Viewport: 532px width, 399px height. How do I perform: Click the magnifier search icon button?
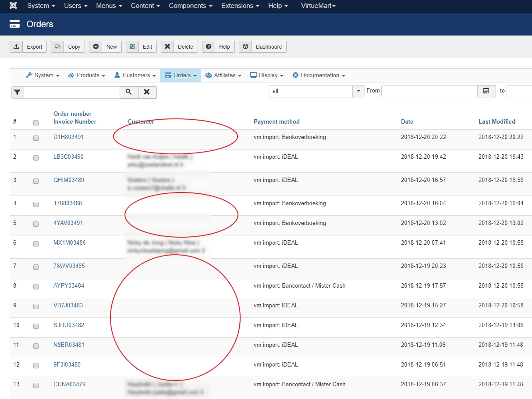click(129, 92)
